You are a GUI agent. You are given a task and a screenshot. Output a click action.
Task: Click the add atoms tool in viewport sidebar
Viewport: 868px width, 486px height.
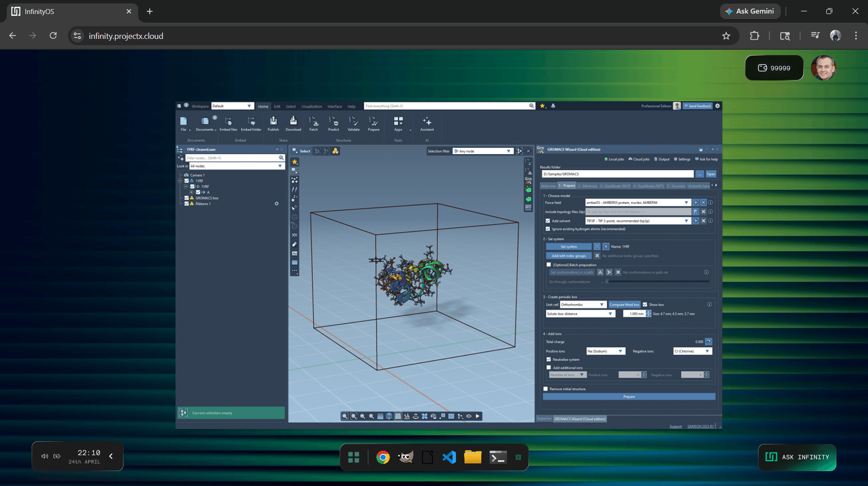click(294, 180)
